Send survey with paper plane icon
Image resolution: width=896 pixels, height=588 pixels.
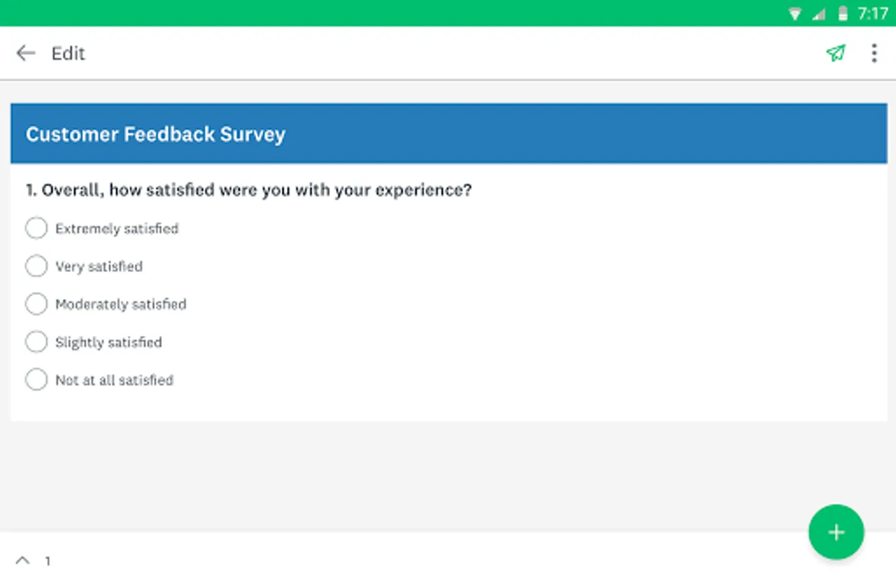coord(836,53)
